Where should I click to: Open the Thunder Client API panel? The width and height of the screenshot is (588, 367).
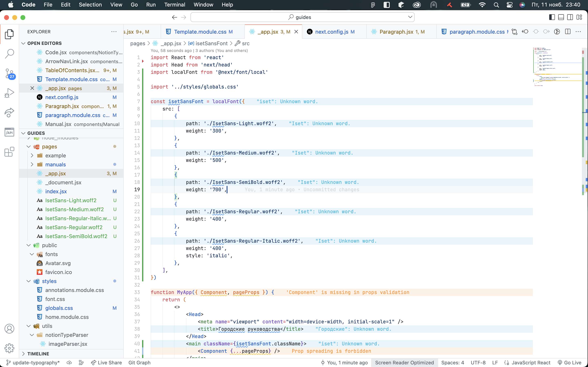9,132
